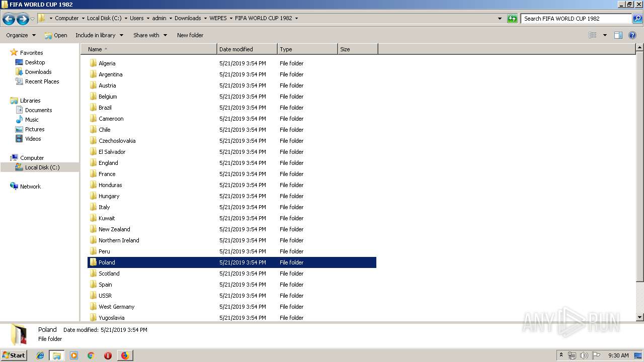Click the volume speaker tray icon

[x=584, y=355]
